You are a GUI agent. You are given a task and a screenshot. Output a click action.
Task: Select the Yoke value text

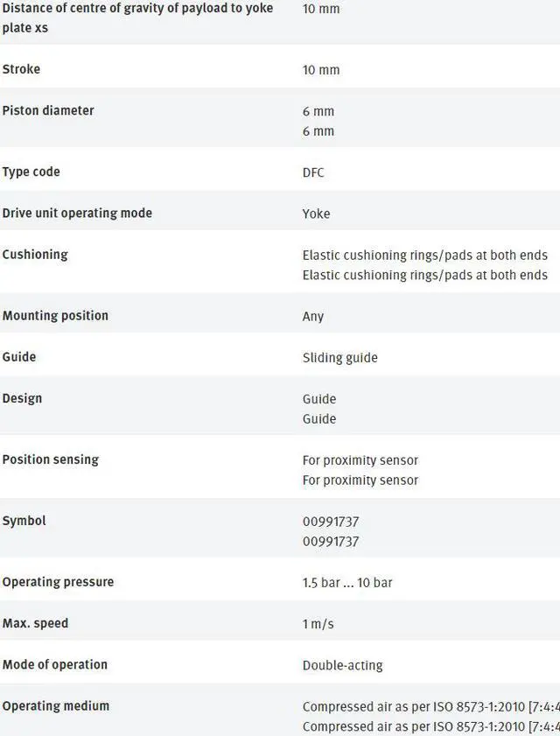coord(316,214)
